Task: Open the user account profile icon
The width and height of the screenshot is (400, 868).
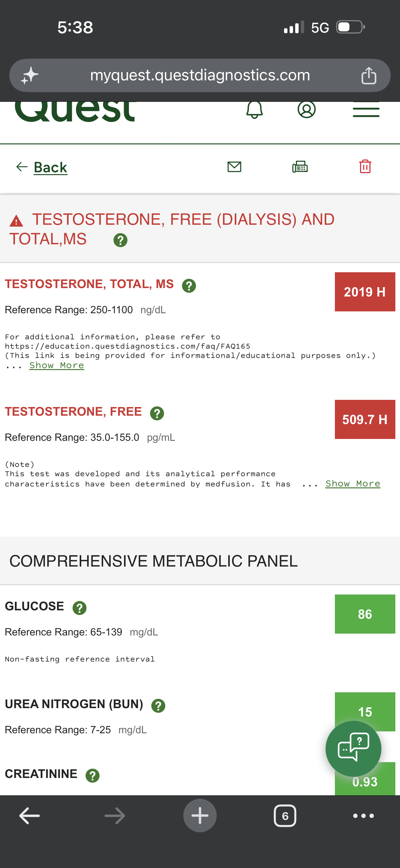Action: (307, 110)
